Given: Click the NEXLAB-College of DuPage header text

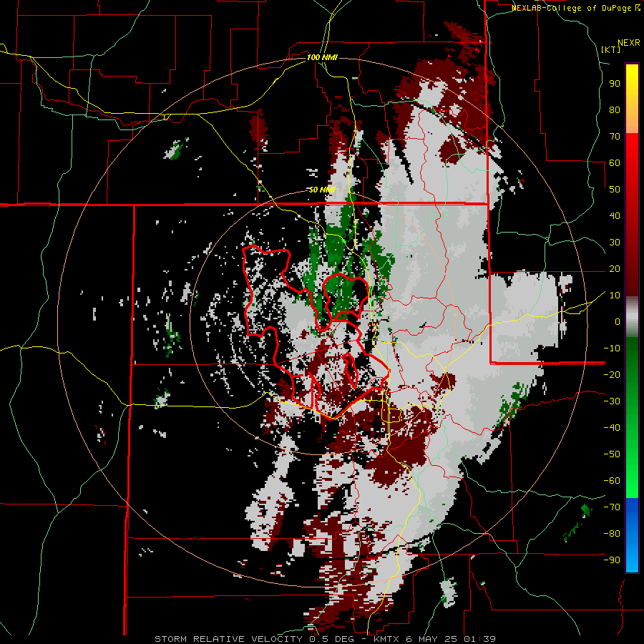Looking at the screenshot, I should [x=576, y=8].
